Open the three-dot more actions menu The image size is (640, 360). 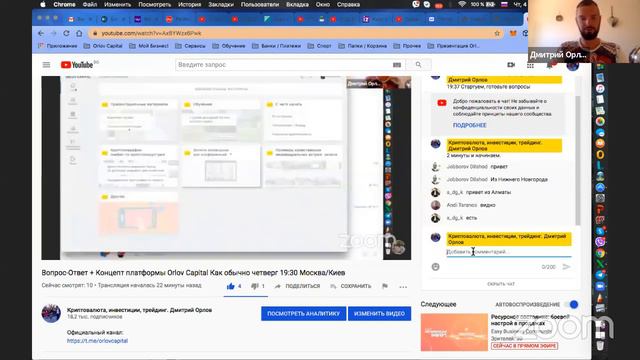pyautogui.click(x=403, y=287)
